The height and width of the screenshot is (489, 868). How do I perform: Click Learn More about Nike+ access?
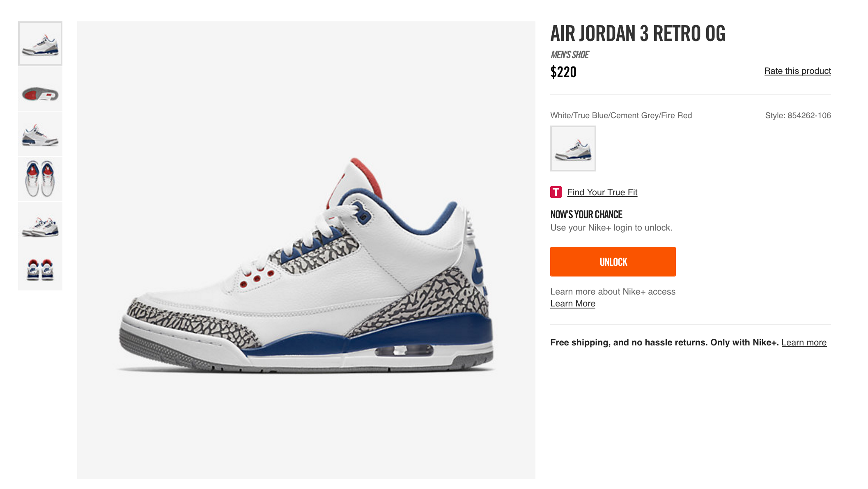click(573, 304)
